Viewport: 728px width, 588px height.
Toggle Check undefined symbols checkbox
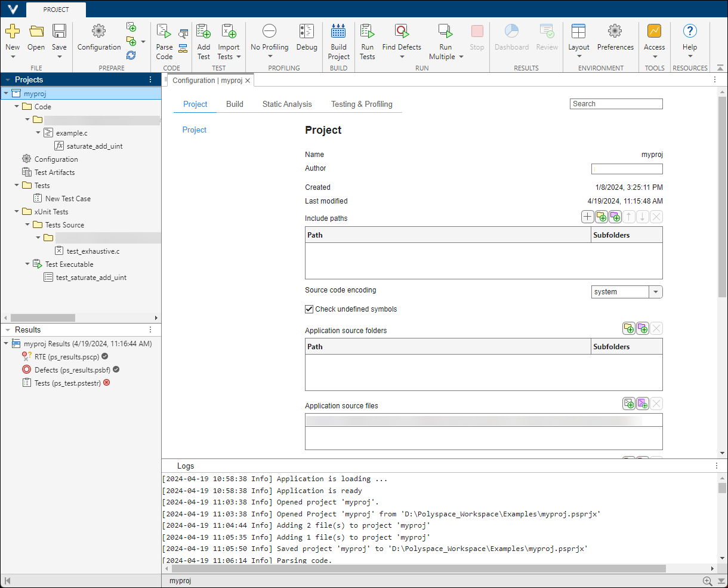[x=309, y=309]
